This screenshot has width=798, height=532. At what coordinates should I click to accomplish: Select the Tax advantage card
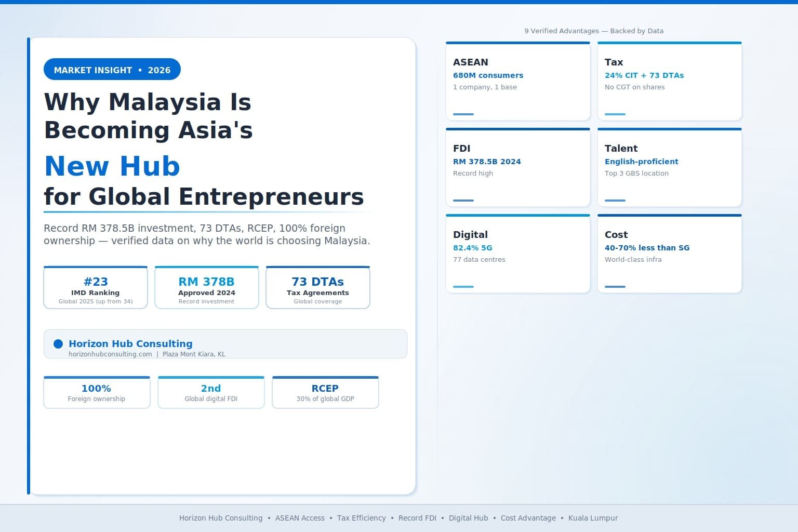tap(669, 81)
